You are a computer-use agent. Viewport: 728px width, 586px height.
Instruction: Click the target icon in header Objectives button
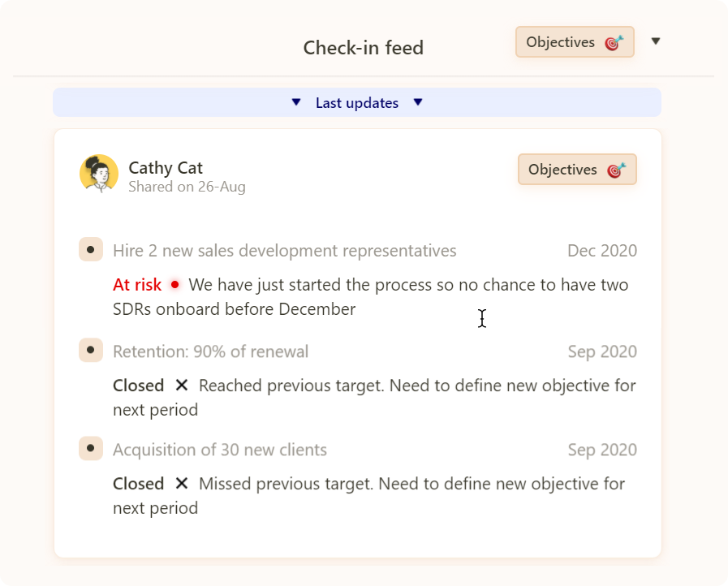pyautogui.click(x=614, y=43)
